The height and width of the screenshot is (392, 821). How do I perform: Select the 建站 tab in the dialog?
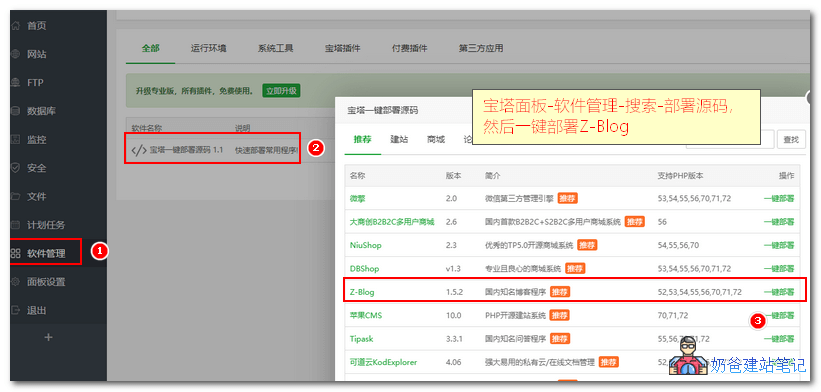coord(399,140)
